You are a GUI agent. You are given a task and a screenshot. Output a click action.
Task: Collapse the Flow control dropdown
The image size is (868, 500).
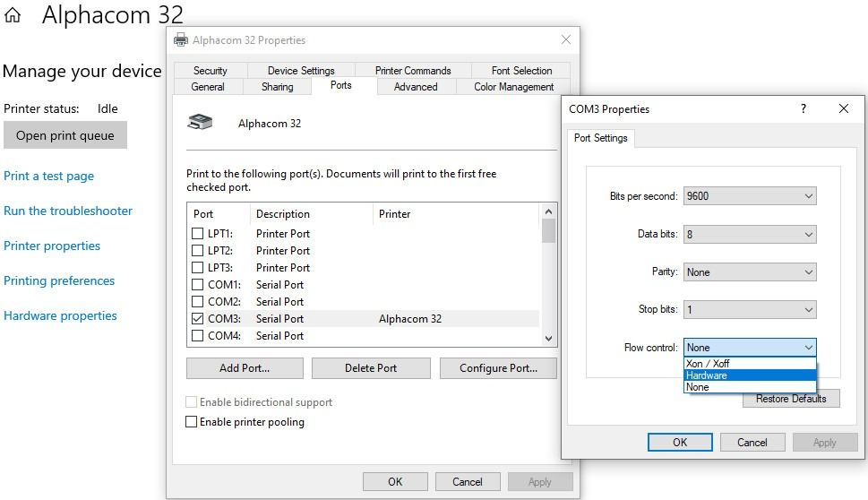click(750, 347)
